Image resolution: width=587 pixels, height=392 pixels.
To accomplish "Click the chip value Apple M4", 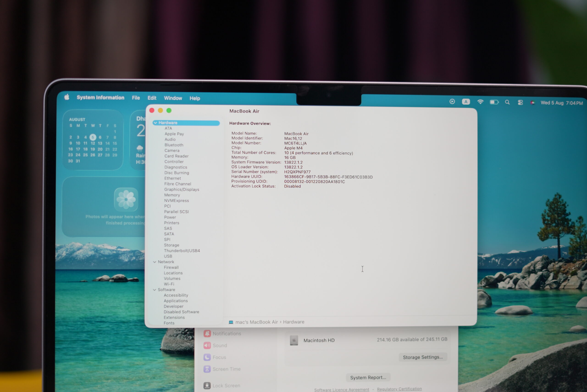I will (293, 148).
